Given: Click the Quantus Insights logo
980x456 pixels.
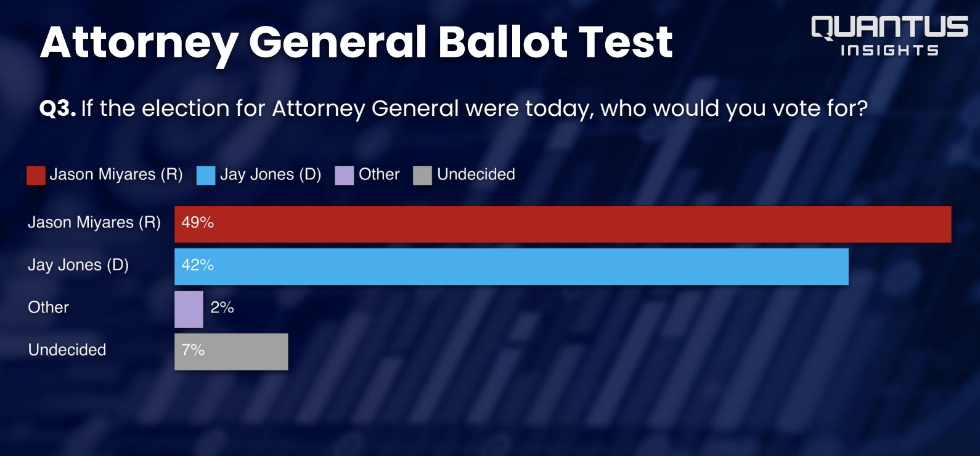Looking at the screenshot, I should tap(889, 37).
